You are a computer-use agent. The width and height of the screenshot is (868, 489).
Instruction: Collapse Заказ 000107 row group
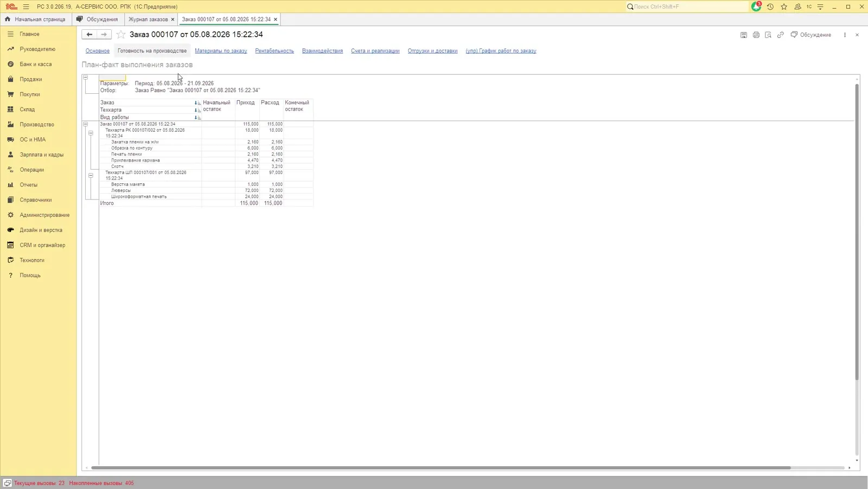pos(85,124)
